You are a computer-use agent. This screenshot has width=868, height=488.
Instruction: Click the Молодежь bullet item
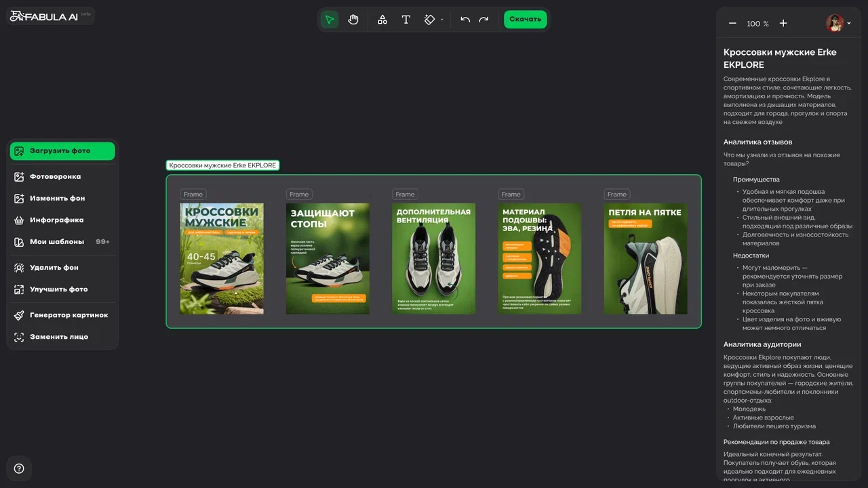point(749,409)
